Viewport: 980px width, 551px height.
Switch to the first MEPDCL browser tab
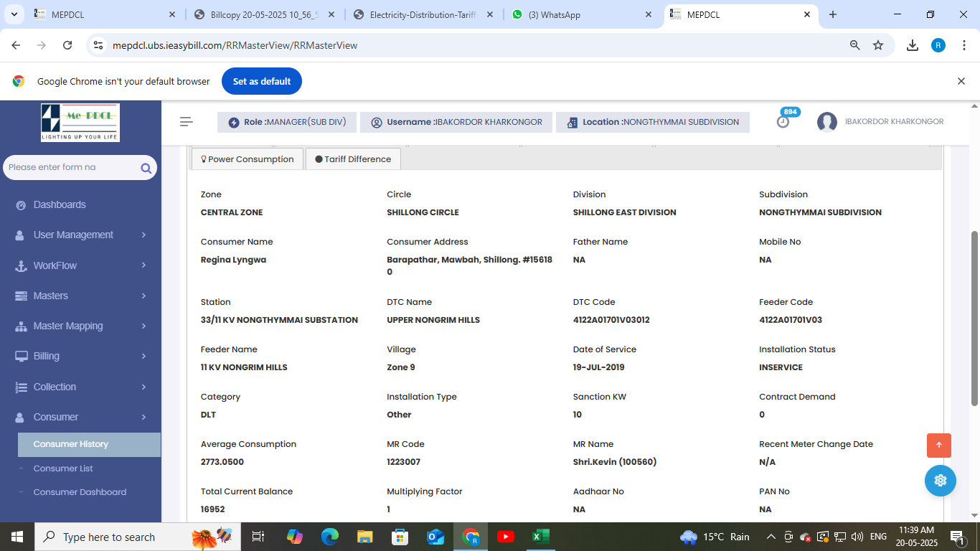tap(105, 14)
